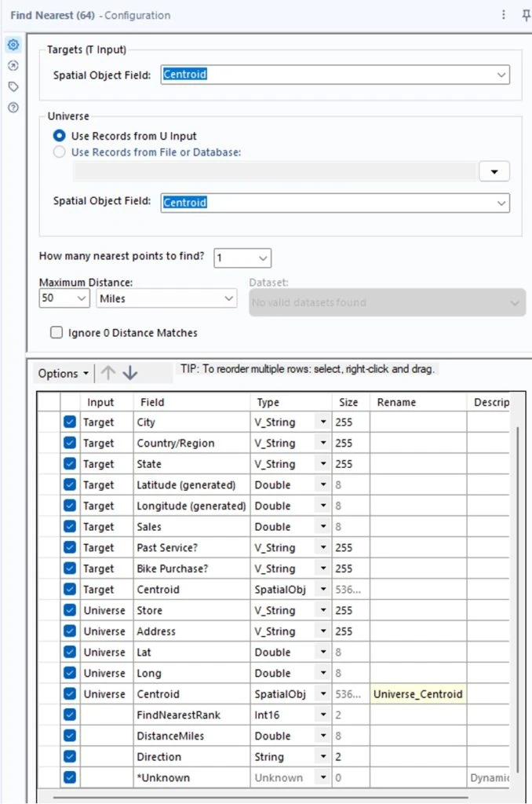Select Use Records from File or Database

pyautogui.click(x=60, y=152)
